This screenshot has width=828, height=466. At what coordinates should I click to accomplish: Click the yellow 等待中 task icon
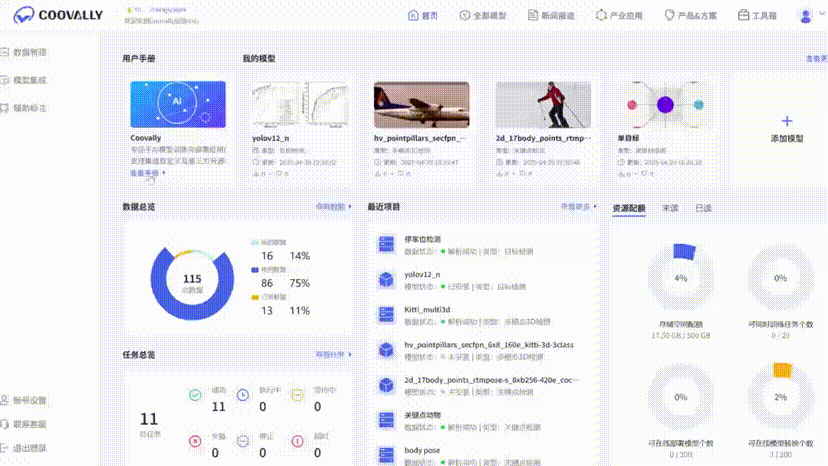click(x=297, y=395)
